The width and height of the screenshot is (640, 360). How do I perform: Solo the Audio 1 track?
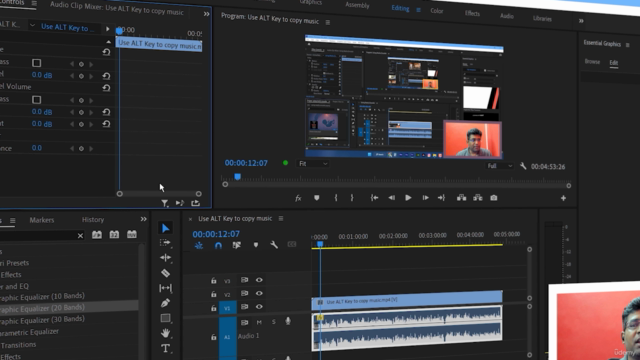coord(273,322)
